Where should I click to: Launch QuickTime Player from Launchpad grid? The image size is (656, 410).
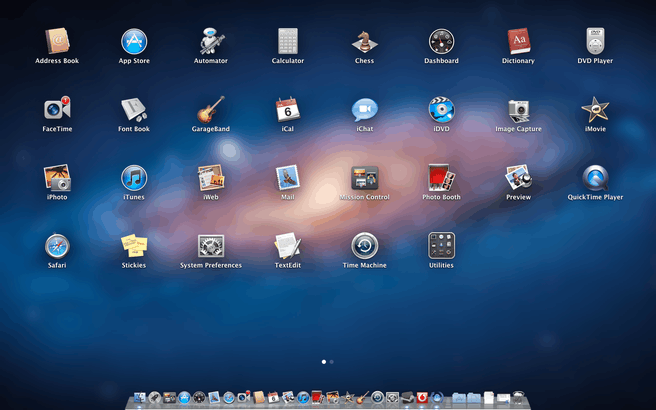point(595,177)
